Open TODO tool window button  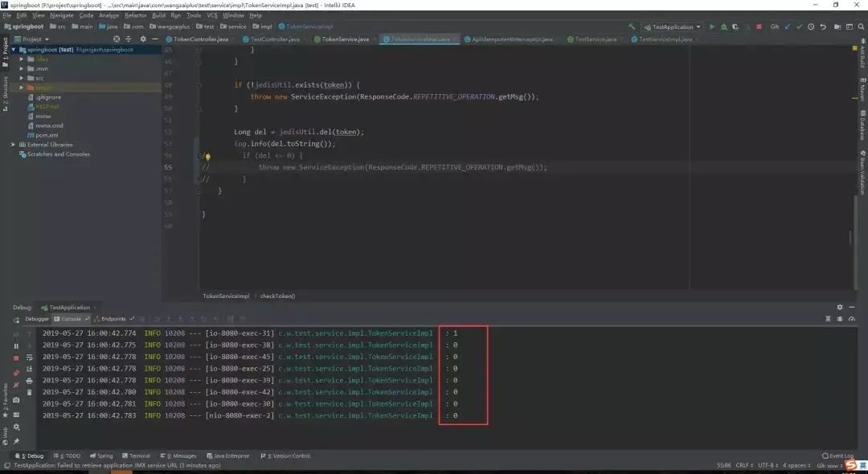pyautogui.click(x=68, y=456)
